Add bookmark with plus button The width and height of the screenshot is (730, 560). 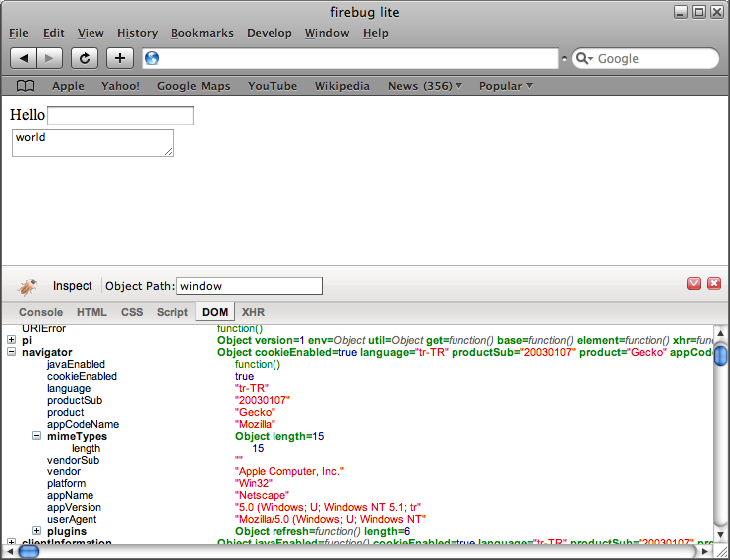coord(119,58)
